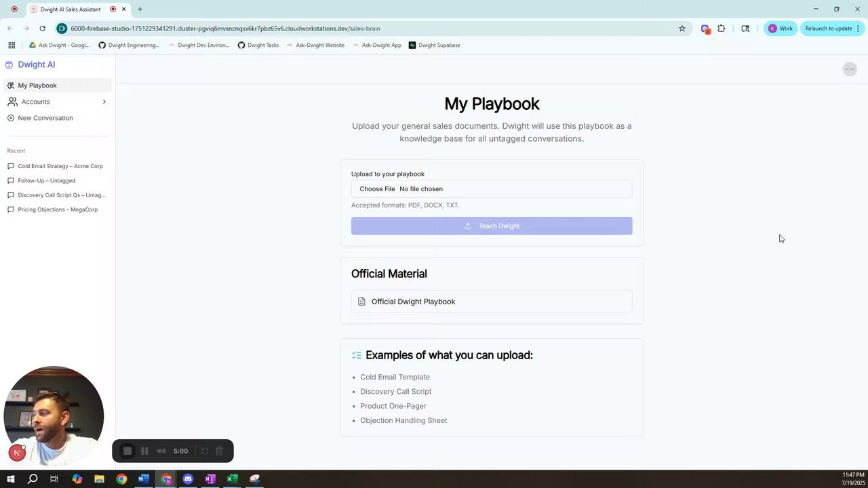Open a new browser tab
The image size is (868, 488).
point(140,9)
